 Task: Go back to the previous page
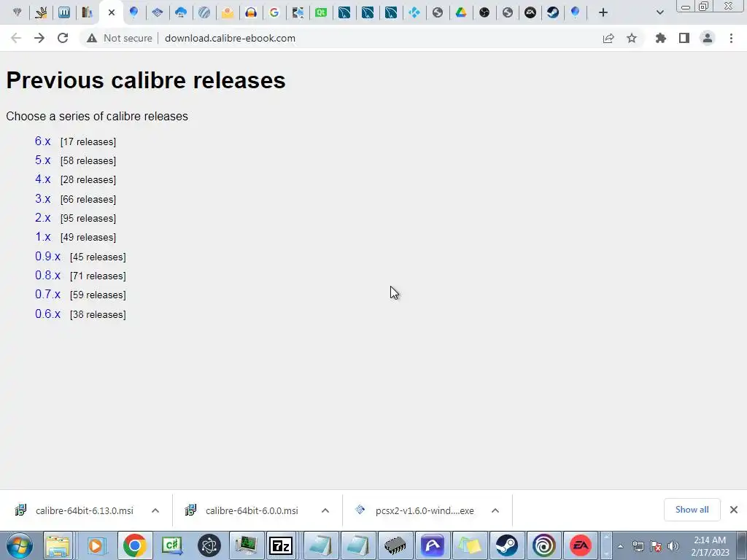point(16,38)
